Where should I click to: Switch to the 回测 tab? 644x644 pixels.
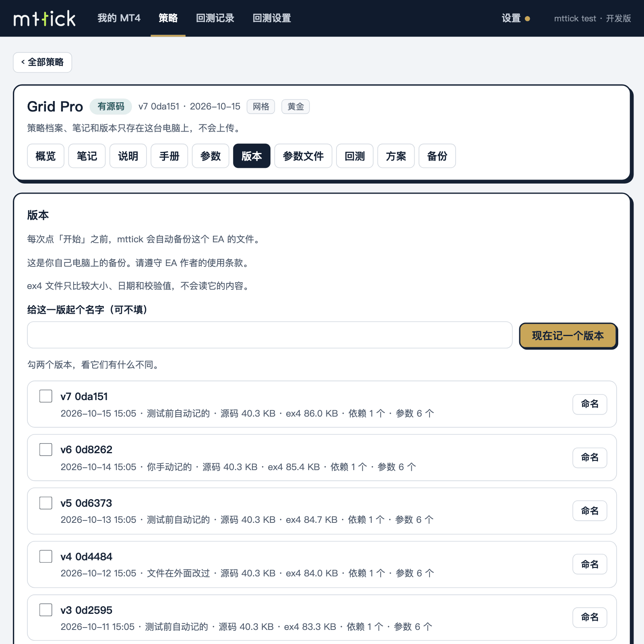[x=355, y=156]
